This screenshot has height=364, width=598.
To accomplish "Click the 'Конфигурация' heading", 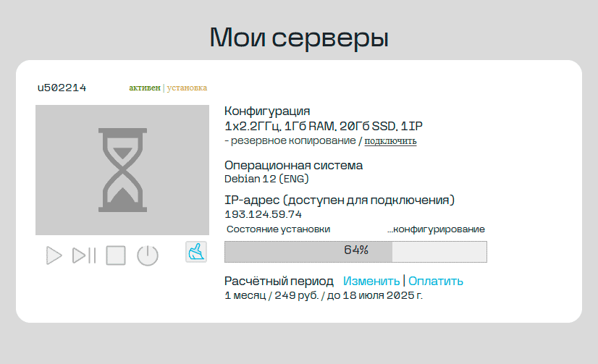I will click(x=267, y=111).
